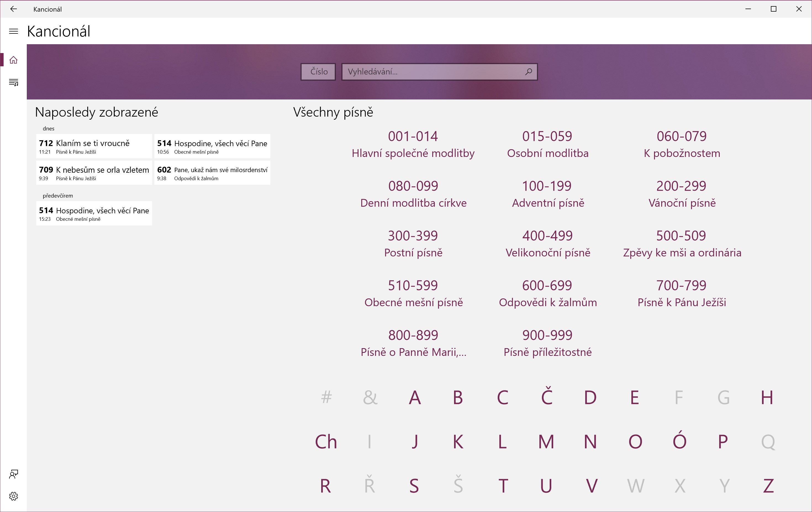Open 400-499 Velikonoční písně section
This screenshot has height=512, width=812.
coord(547,243)
